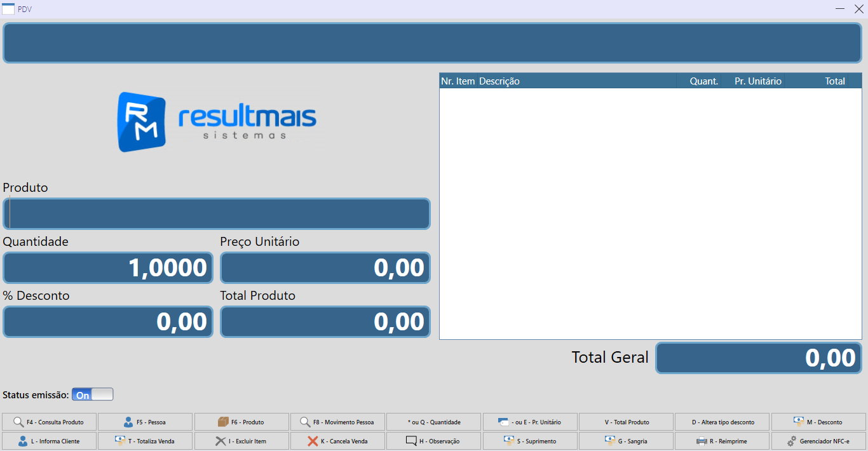Screen dimensions: 868x451
Task: Reprint receipt with R - Reimprime
Action: click(x=722, y=441)
